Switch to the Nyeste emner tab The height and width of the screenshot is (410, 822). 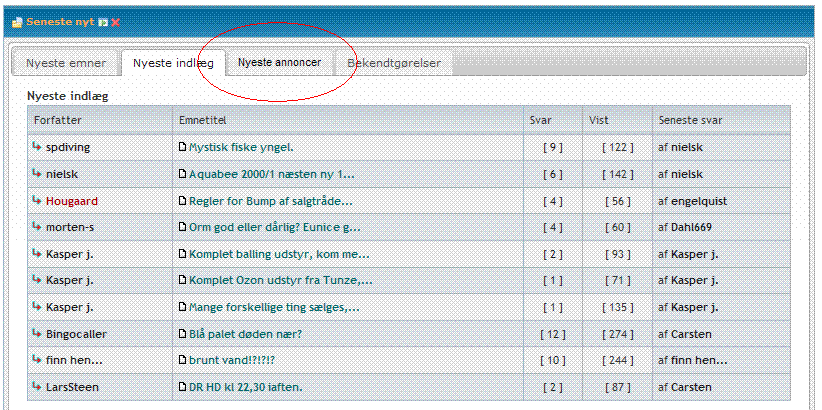tap(66, 63)
